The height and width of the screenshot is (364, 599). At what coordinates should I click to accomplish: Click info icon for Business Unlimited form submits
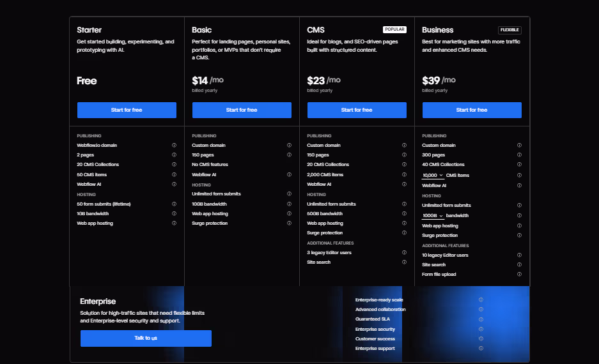(519, 205)
